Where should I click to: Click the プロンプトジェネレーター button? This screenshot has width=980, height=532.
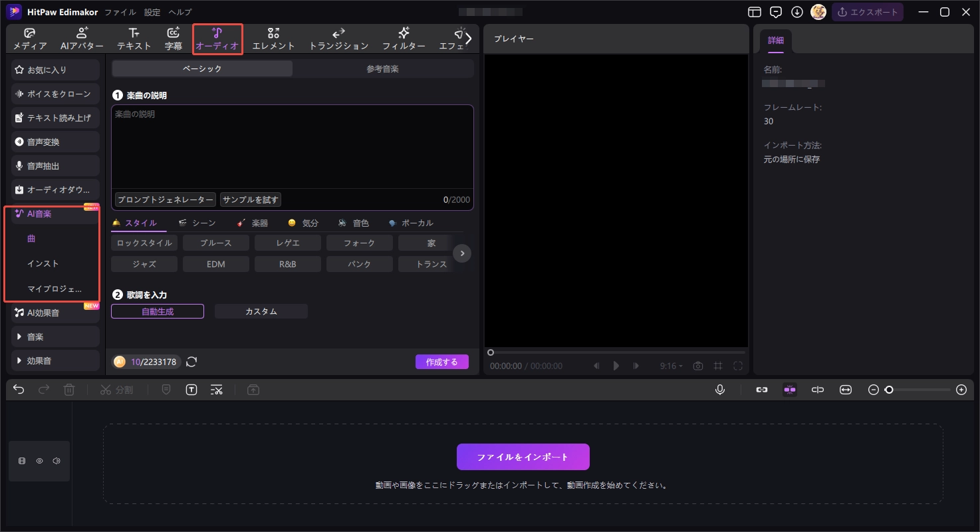click(166, 199)
